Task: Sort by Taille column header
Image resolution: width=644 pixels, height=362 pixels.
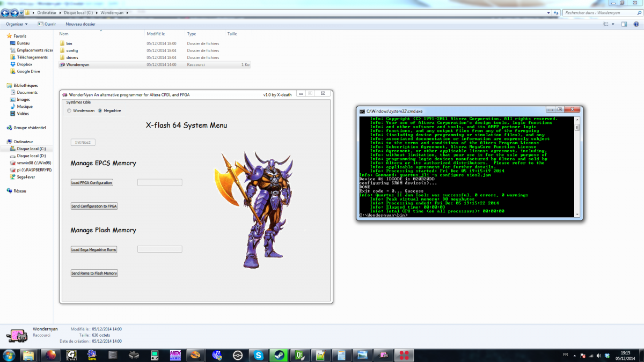Action: [x=232, y=34]
